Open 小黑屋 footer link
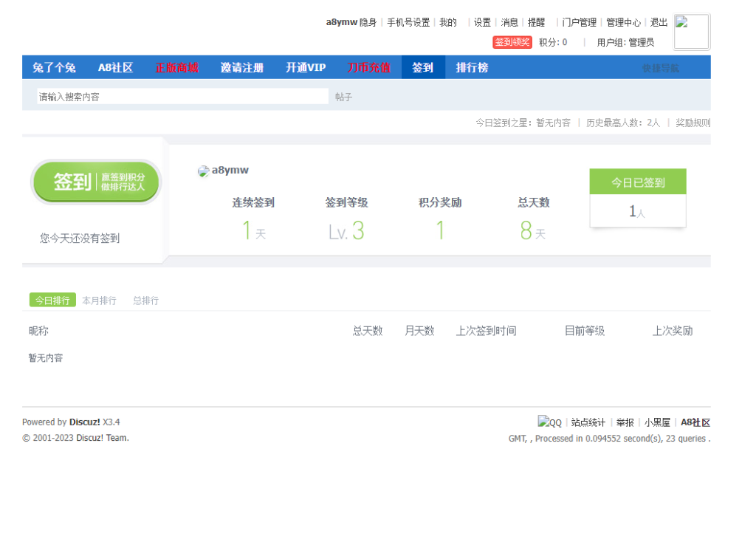Viewport: 756px width, 542px height. 657,422
